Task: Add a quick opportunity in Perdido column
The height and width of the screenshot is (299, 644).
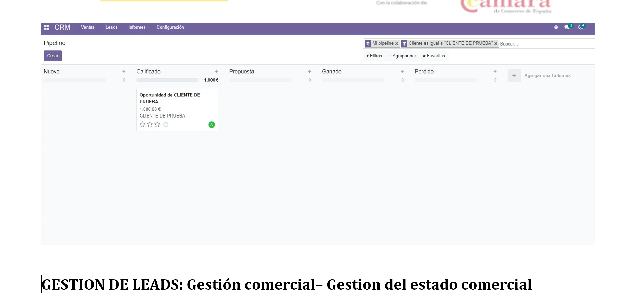Action: (495, 71)
